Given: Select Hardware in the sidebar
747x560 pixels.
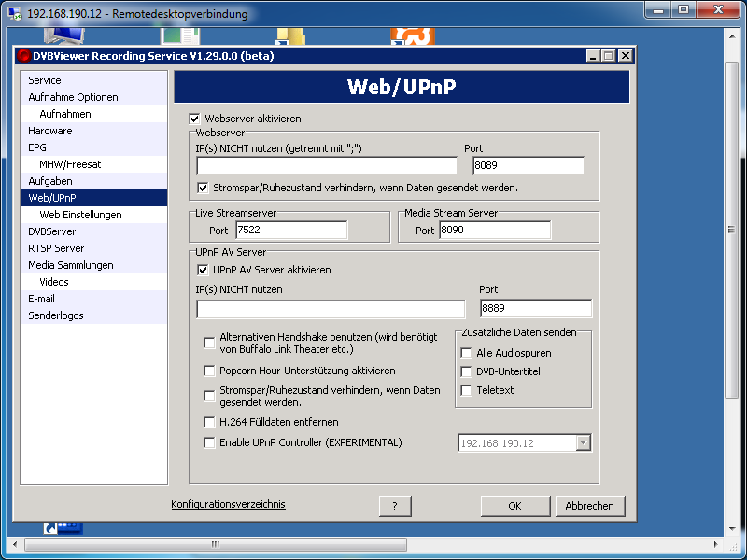Looking at the screenshot, I should pyautogui.click(x=94, y=131).
